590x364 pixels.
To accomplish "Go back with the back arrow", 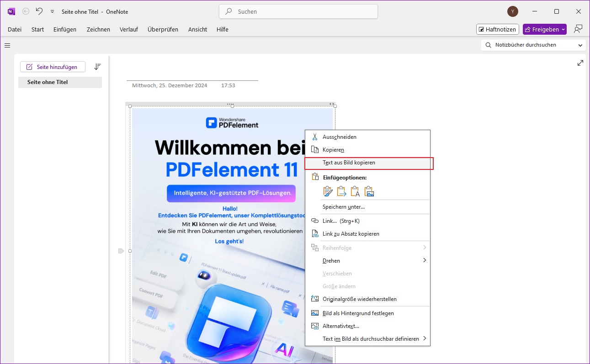I will point(26,11).
